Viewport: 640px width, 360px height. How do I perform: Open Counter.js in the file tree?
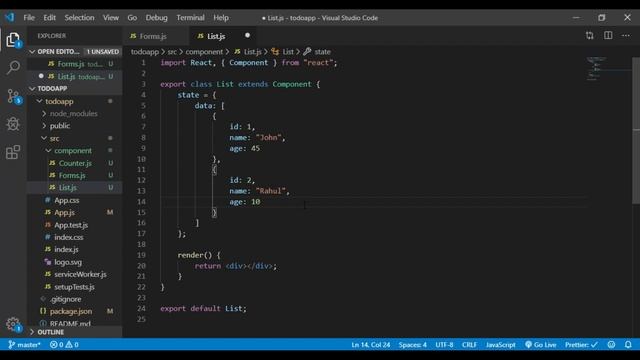pos(75,163)
